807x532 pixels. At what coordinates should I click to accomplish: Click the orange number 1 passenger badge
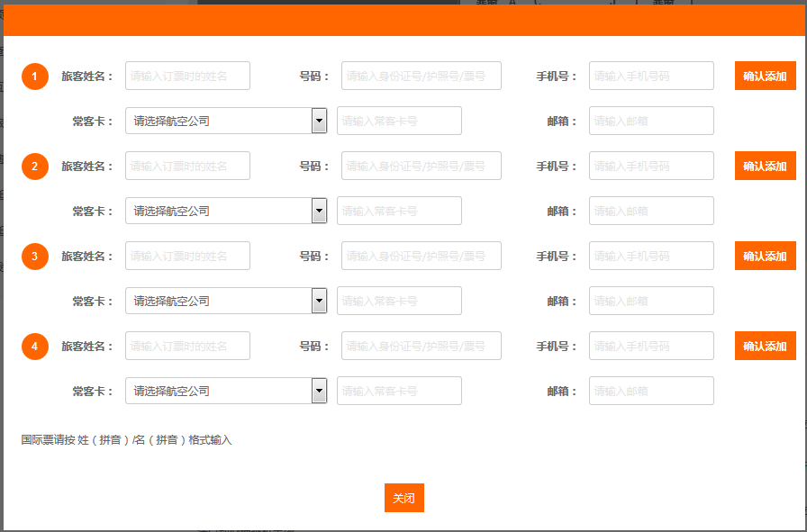(x=34, y=77)
